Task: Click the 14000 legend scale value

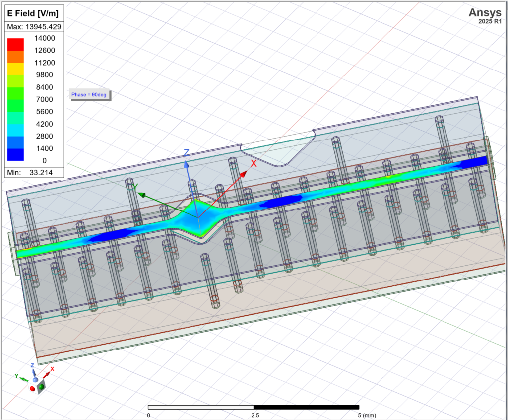Action: tap(44, 38)
